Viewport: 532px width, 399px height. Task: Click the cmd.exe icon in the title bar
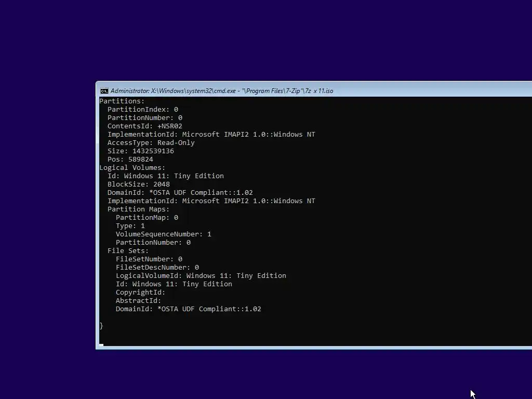coord(104,91)
